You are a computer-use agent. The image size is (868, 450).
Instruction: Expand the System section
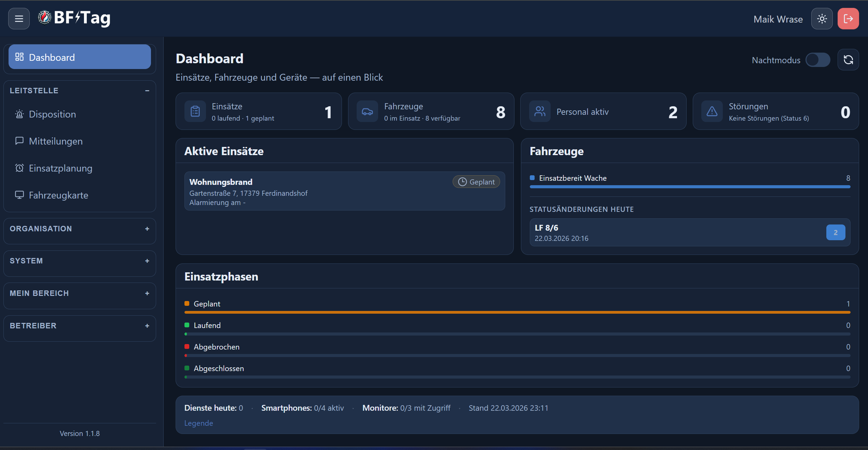coord(147,261)
